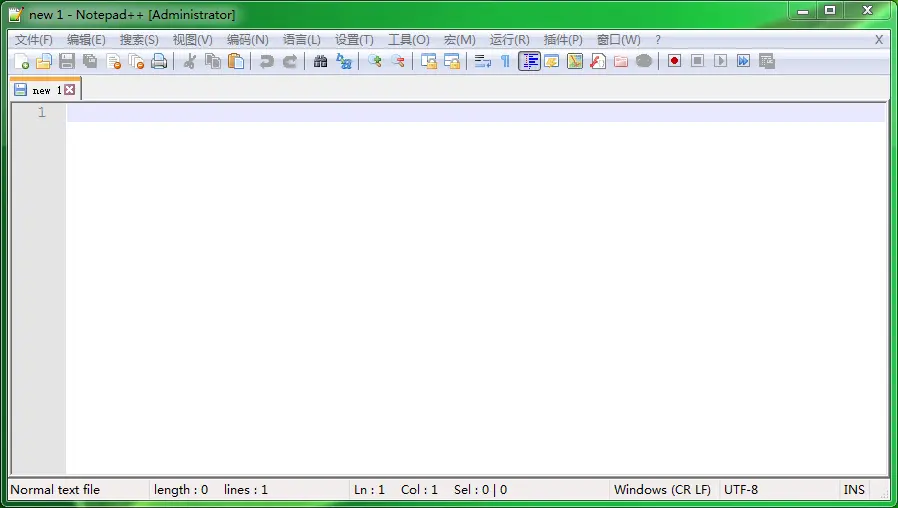Screen dimensions: 898x508
Task: Open the 编码(N) menu
Action: point(247,40)
